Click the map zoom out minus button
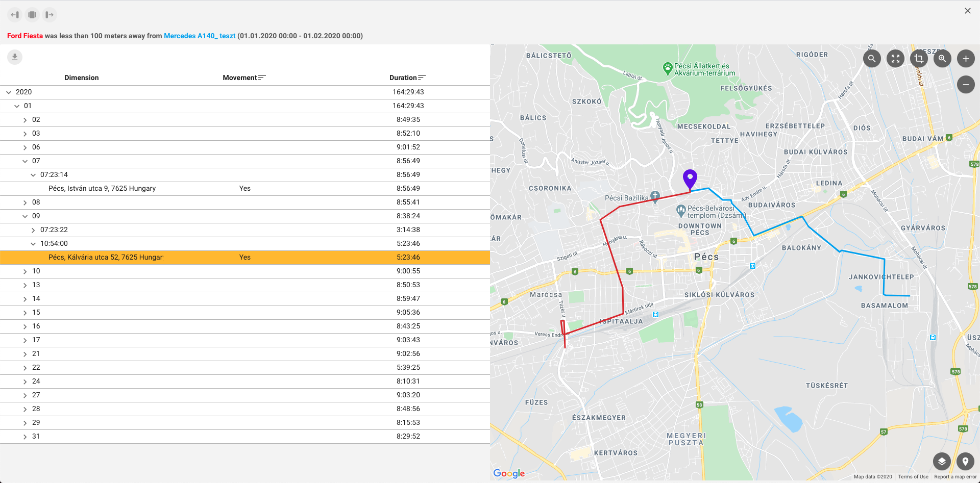Screen dimensions: 980x483 (x=966, y=85)
